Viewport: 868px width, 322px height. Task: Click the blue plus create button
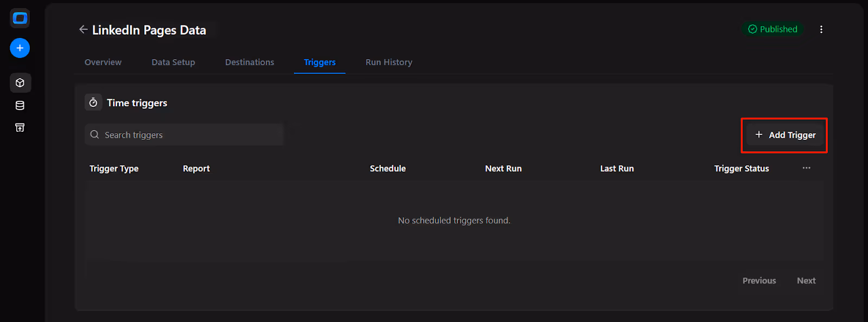(x=20, y=48)
